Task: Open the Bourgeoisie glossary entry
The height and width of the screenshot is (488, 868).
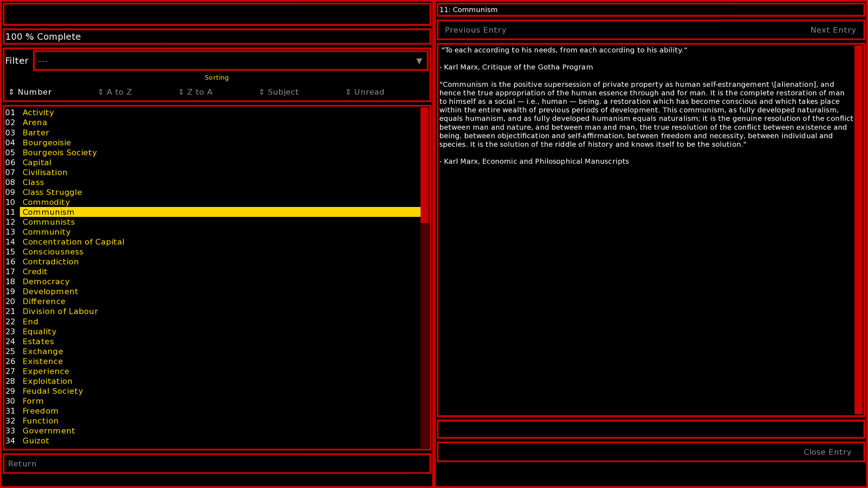Action: [x=47, y=142]
